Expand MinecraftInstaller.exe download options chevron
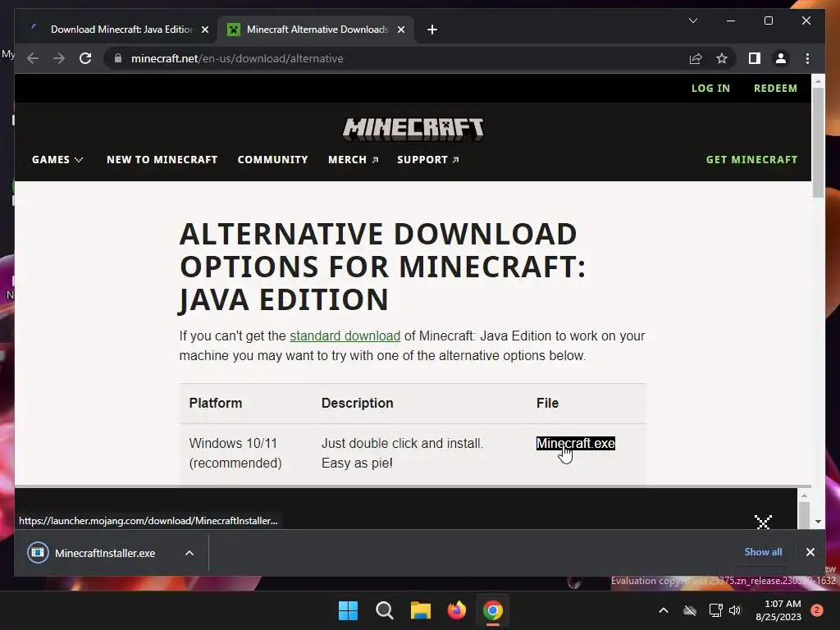This screenshot has height=630, width=840. (x=189, y=553)
